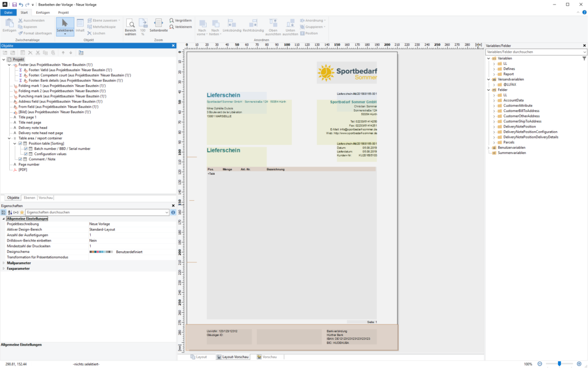The height and width of the screenshot is (368, 588).
Task: Click the Vergrößern magnifier icon
Action: [172, 20]
